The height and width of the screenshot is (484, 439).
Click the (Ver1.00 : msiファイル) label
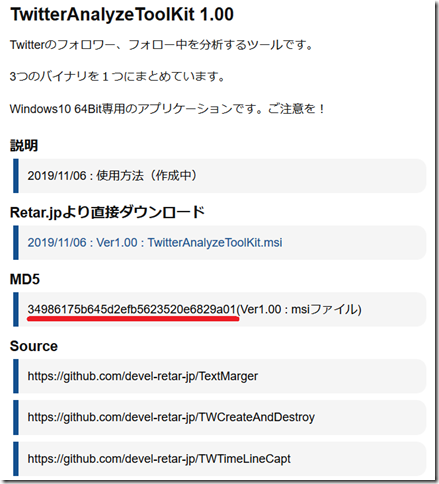tap(299, 309)
